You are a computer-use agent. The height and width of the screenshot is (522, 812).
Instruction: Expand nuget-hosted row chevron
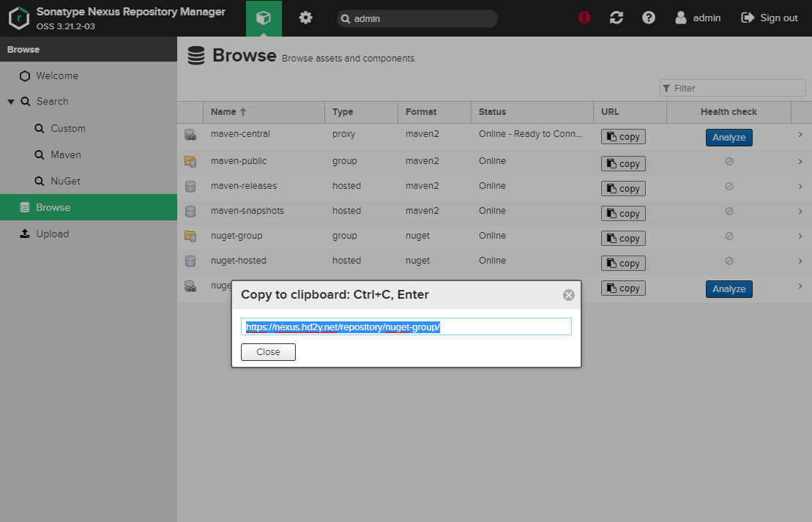[800, 261]
